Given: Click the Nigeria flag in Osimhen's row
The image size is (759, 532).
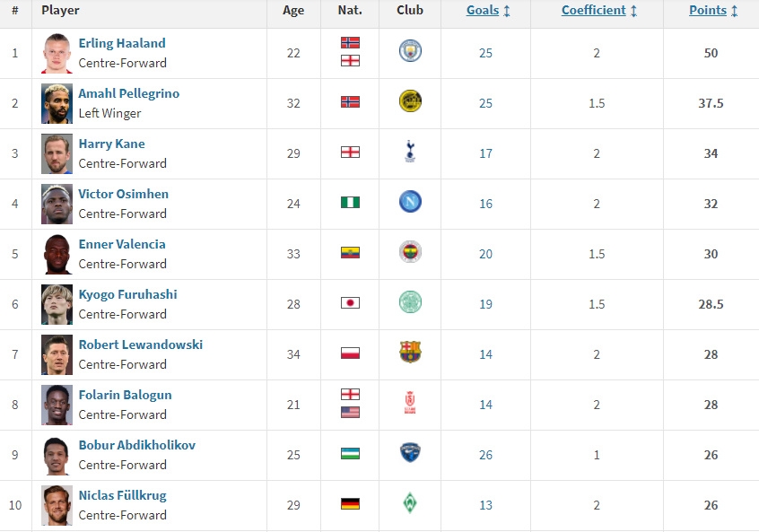Looking at the screenshot, I should click(350, 203).
